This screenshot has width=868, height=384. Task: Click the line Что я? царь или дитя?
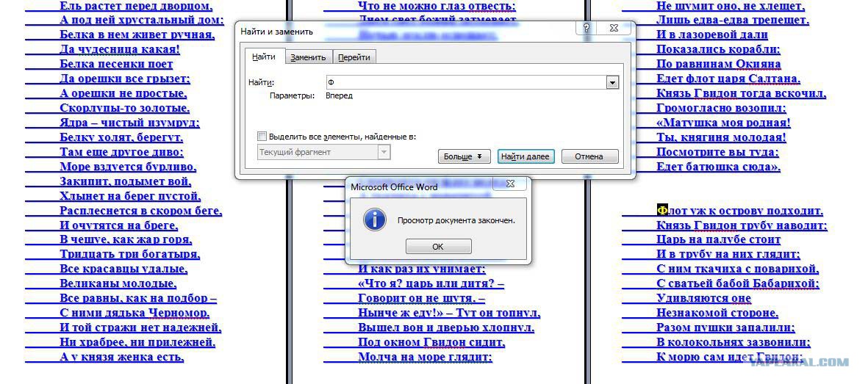(x=431, y=284)
